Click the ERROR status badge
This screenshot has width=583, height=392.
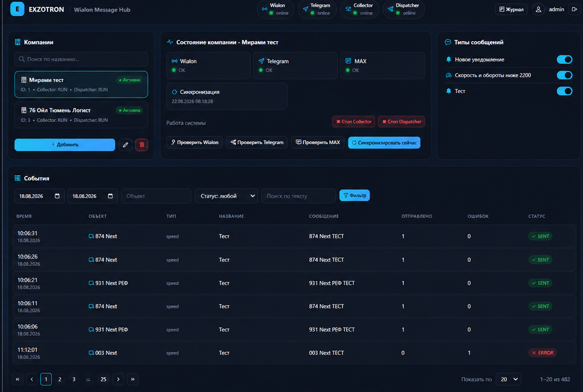[x=543, y=353]
